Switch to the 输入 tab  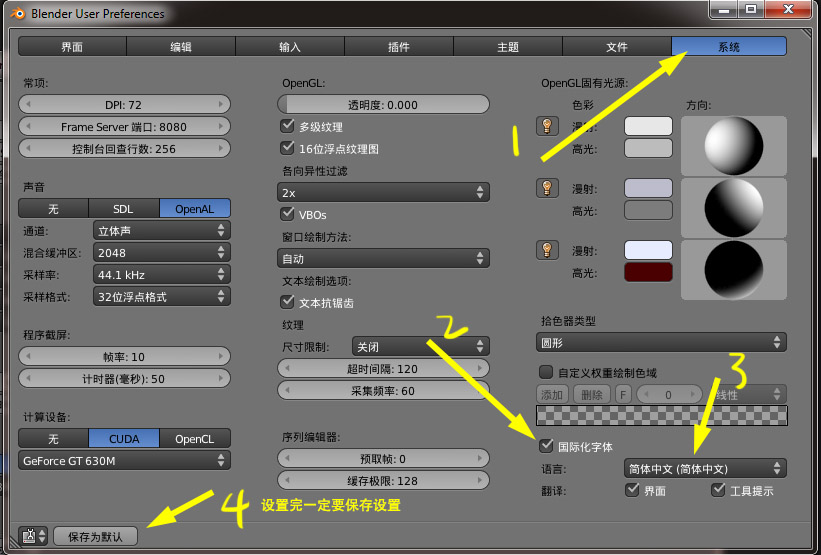point(290,47)
